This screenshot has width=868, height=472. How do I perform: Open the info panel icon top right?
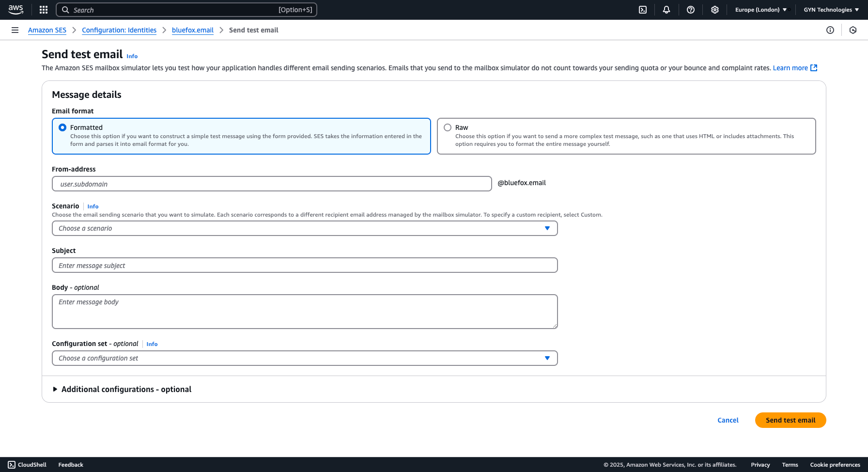tap(830, 30)
